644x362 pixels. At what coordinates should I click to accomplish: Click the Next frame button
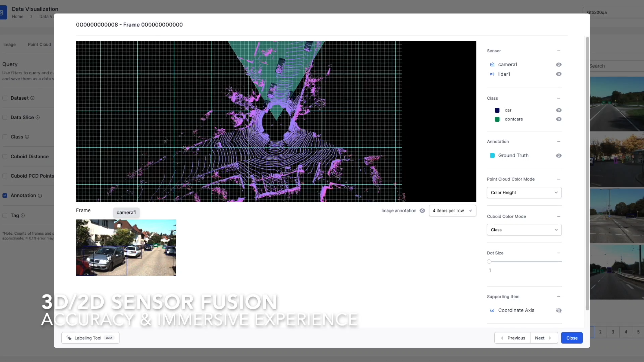[x=543, y=337]
